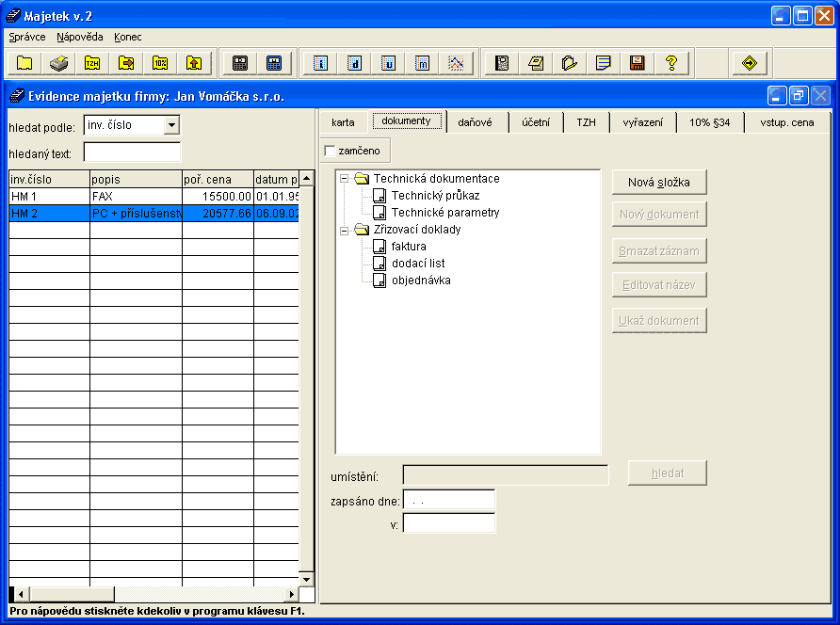The image size is (840, 625).
Task: Switch to the vstup. cena tab
Action: click(787, 122)
